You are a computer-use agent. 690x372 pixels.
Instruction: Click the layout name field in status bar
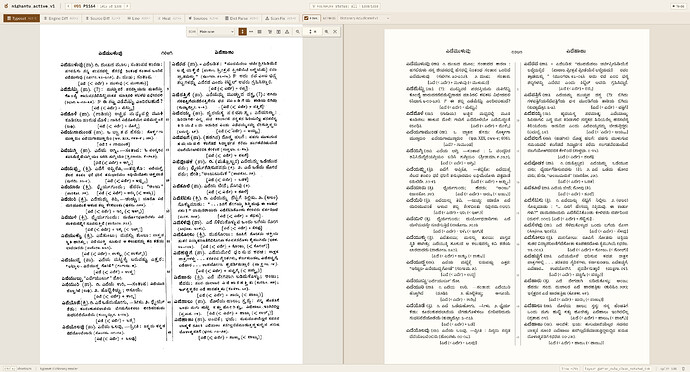click(x=618, y=368)
